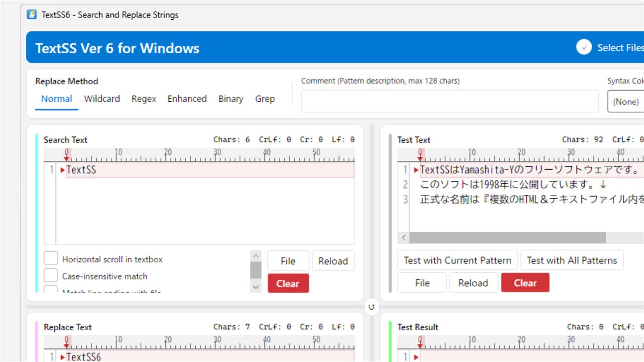Click the checkmark circle icon beside Select Files
Viewport: 644px width, 362px height.
pos(584,47)
